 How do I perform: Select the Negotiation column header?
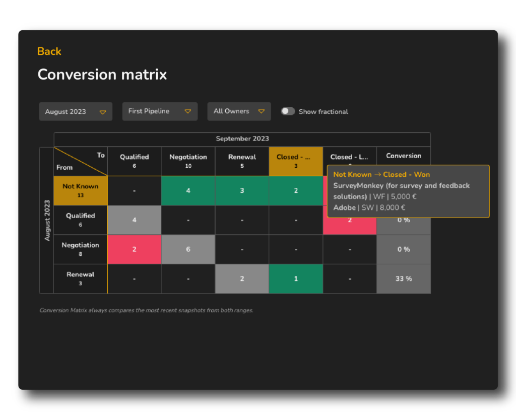(x=188, y=161)
